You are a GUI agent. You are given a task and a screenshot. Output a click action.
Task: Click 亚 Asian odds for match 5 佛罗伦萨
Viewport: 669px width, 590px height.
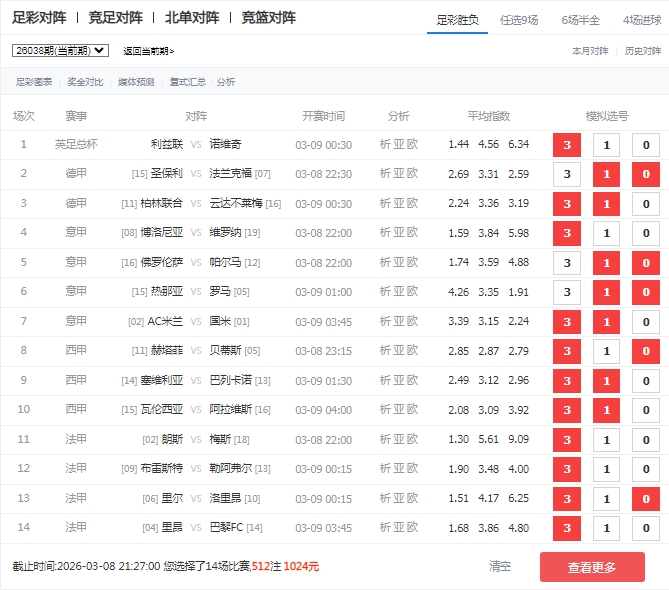(x=399, y=263)
